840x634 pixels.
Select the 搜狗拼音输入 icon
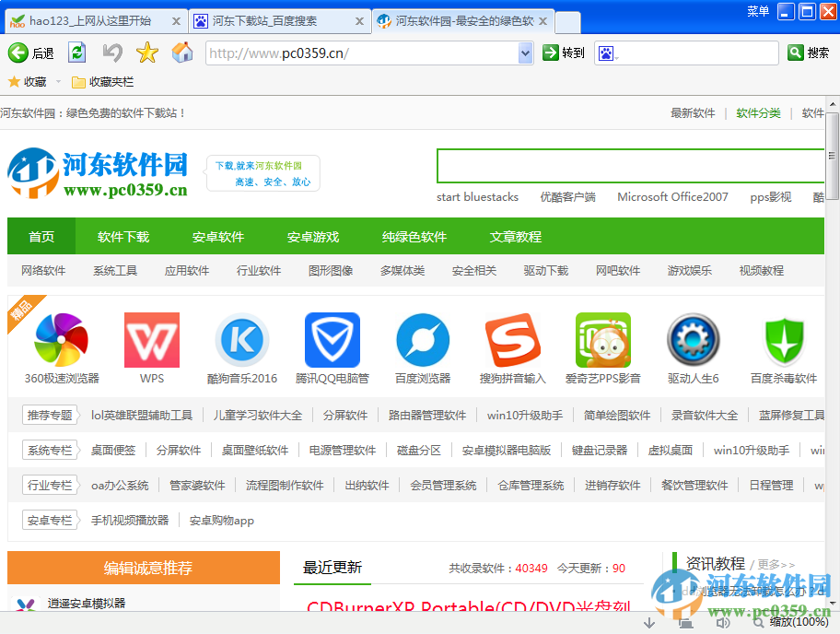tap(512, 341)
